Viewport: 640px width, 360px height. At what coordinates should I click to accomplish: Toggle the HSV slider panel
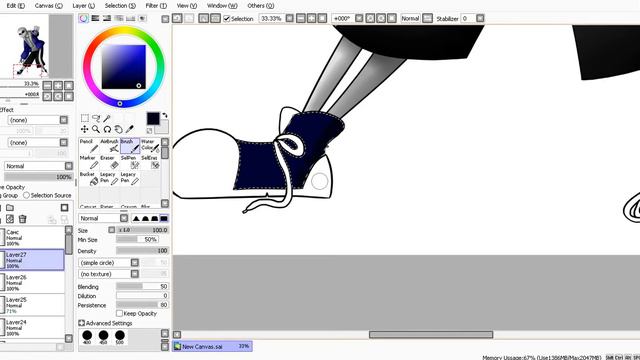click(x=107, y=18)
